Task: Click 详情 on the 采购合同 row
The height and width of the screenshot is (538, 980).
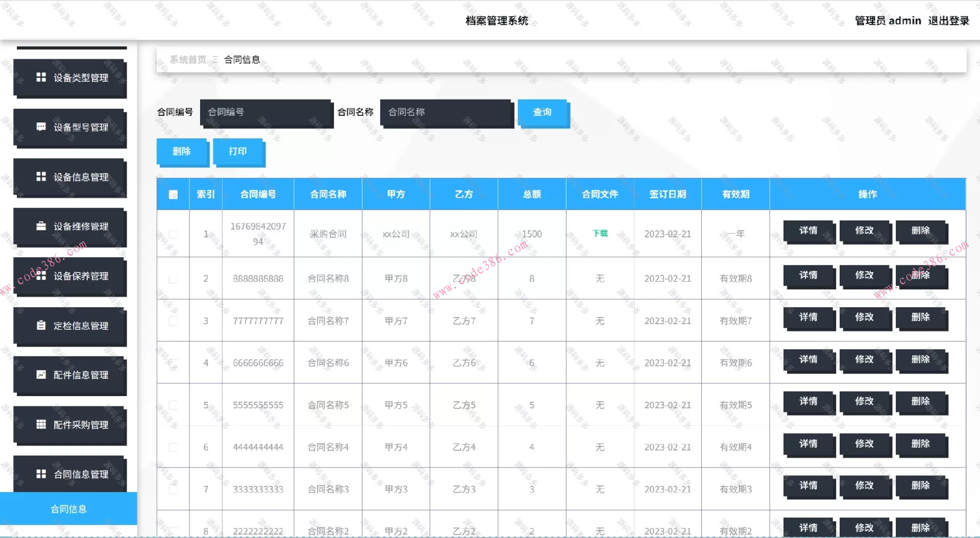Action: pyautogui.click(x=808, y=231)
